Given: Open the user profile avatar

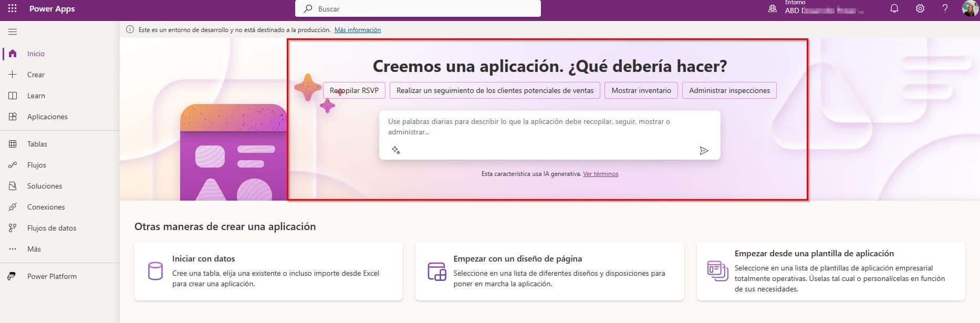Looking at the screenshot, I should coord(970,8).
